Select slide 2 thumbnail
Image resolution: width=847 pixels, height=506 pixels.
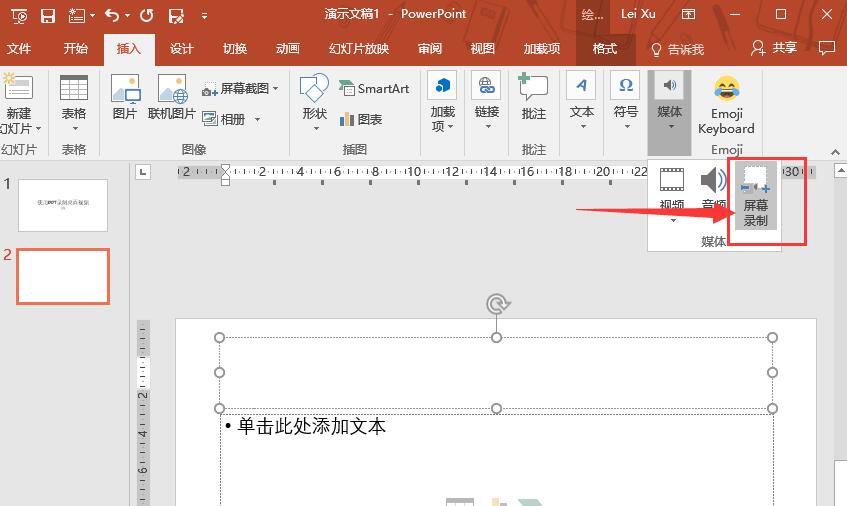63,276
